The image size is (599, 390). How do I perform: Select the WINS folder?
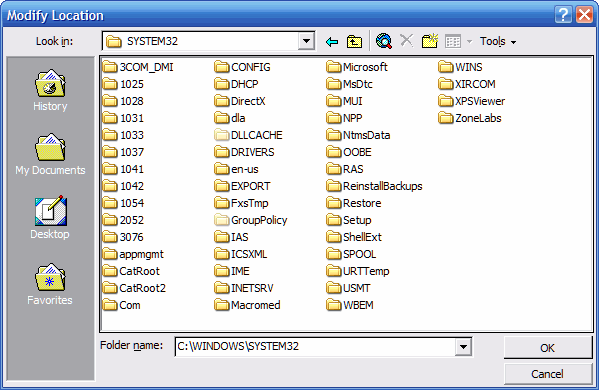click(460, 67)
